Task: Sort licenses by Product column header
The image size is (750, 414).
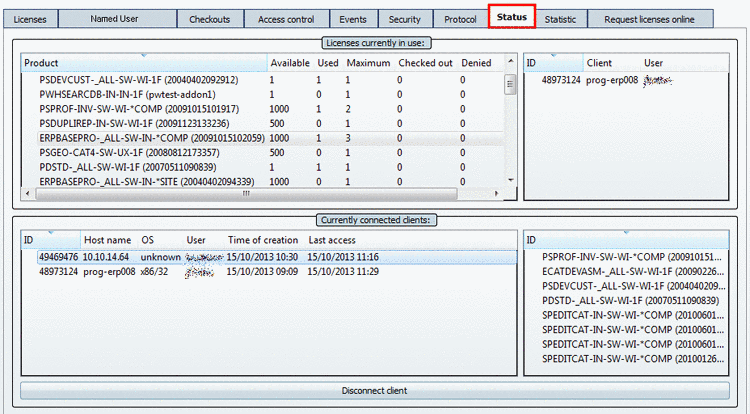Action: tap(143, 63)
